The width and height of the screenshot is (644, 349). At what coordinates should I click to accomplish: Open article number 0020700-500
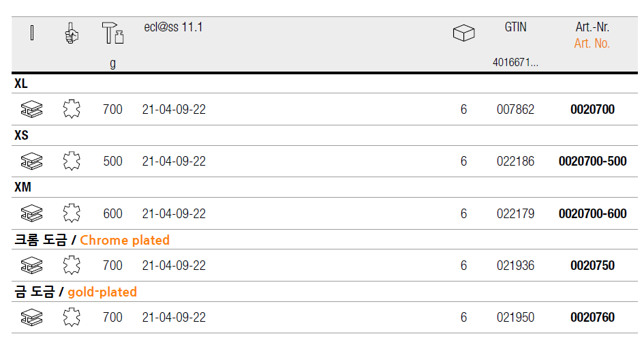592,162
